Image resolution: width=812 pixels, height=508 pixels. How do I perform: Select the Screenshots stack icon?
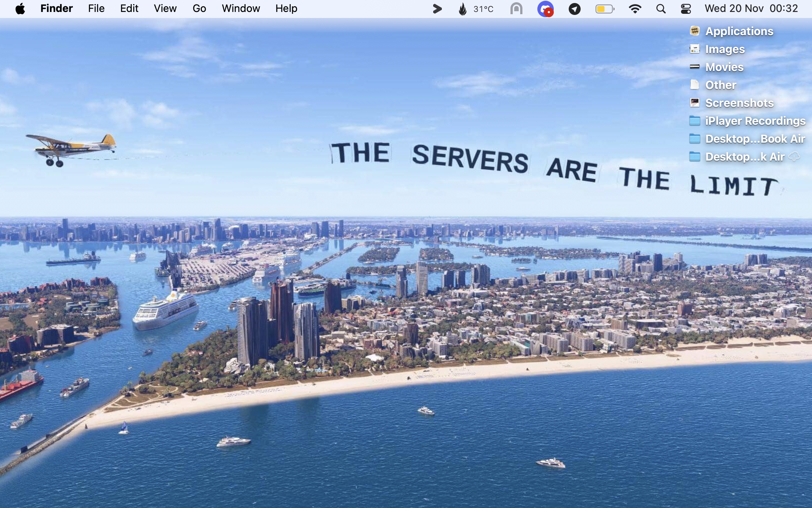[x=694, y=102]
